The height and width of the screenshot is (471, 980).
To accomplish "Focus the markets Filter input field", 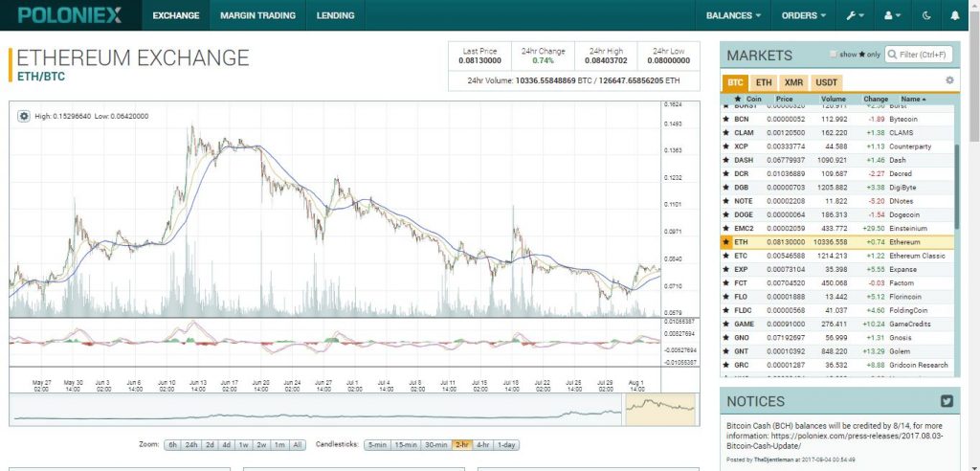I will pyautogui.click(x=919, y=55).
